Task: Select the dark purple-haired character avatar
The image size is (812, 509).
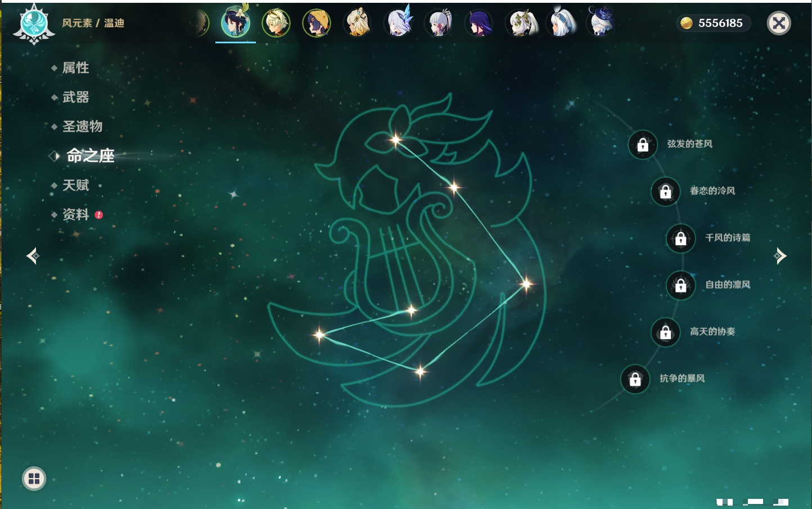Action: [x=479, y=23]
